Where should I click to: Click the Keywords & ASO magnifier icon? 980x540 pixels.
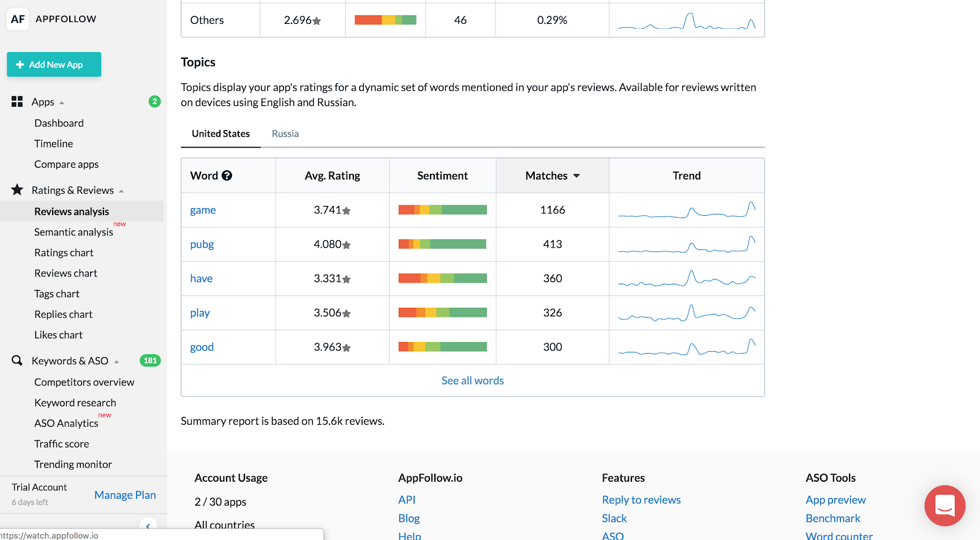coord(17,360)
